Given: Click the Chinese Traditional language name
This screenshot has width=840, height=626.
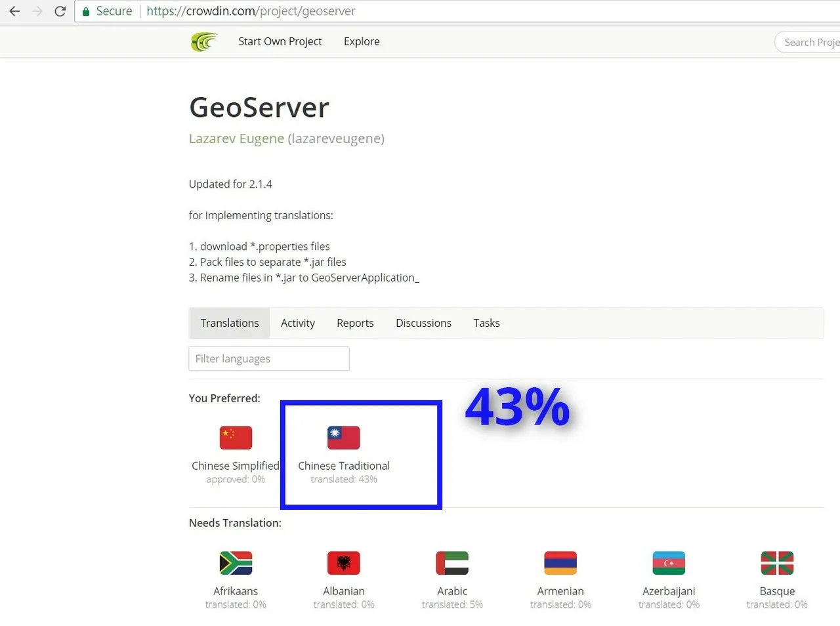Looking at the screenshot, I should click(x=344, y=466).
